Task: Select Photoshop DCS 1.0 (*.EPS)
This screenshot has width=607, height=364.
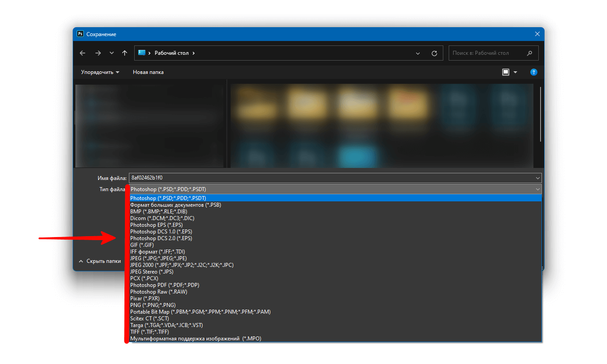Action: click(x=335, y=232)
